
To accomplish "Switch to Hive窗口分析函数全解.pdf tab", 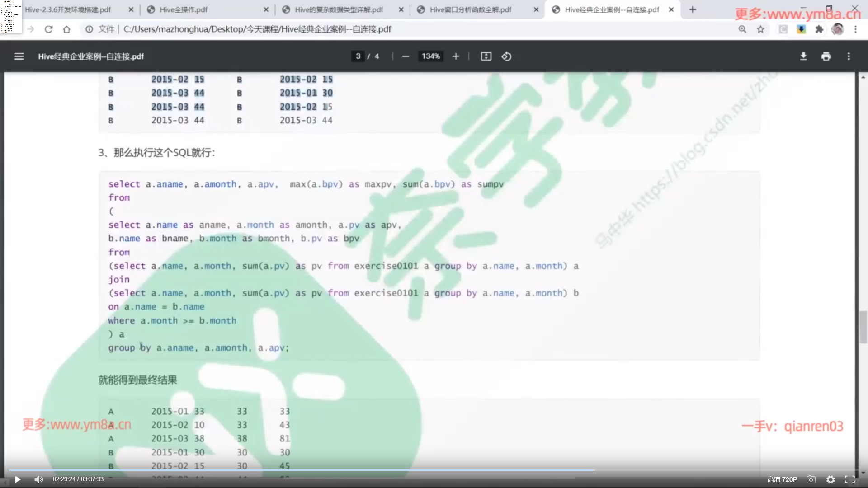I will pyautogui.click(x=470, y=9).
